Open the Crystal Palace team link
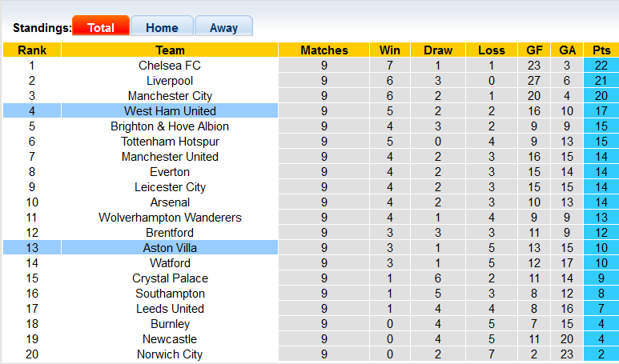Screen dimensions: 619x364 tap(170, 278)
